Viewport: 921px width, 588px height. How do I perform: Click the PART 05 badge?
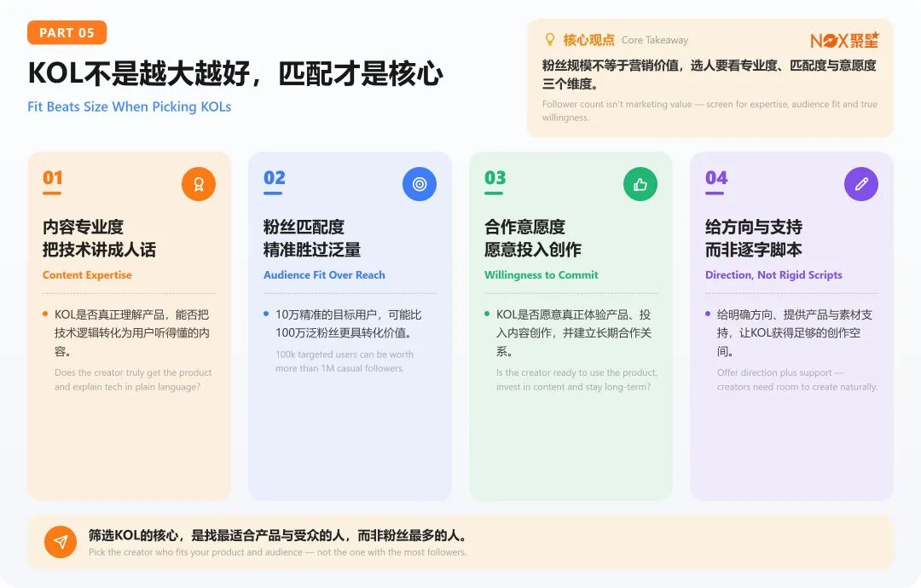click(67, 33)
